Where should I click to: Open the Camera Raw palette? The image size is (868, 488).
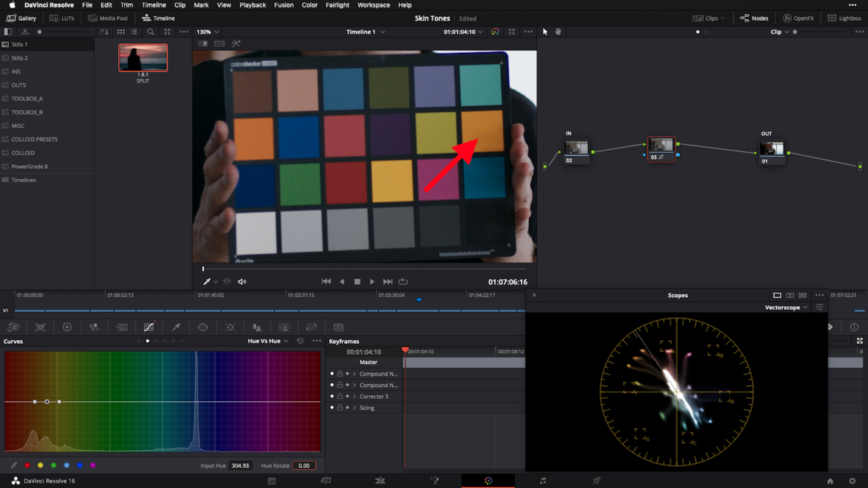point(12,327)
